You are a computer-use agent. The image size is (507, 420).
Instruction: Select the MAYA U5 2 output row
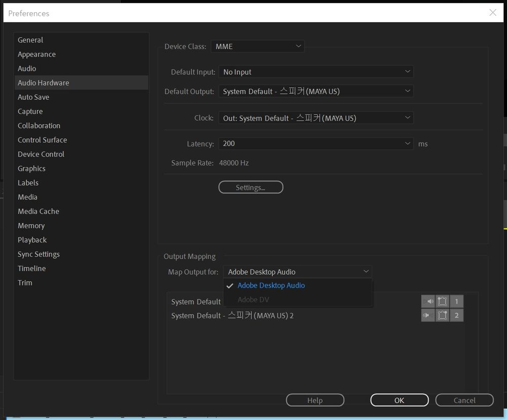coord(232,316)
